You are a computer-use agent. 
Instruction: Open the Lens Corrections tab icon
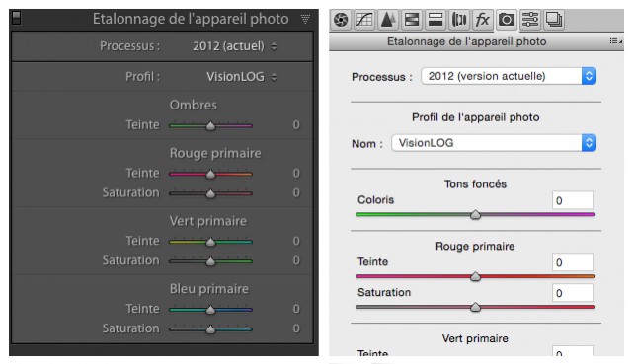[459, 20]
